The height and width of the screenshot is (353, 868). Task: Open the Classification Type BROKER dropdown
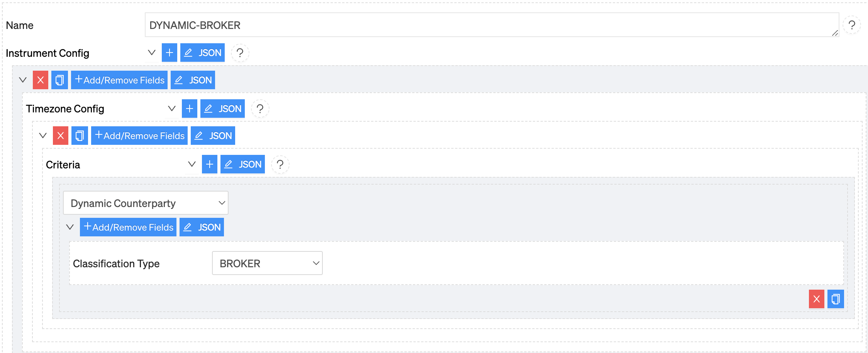(x=267, y=263)
